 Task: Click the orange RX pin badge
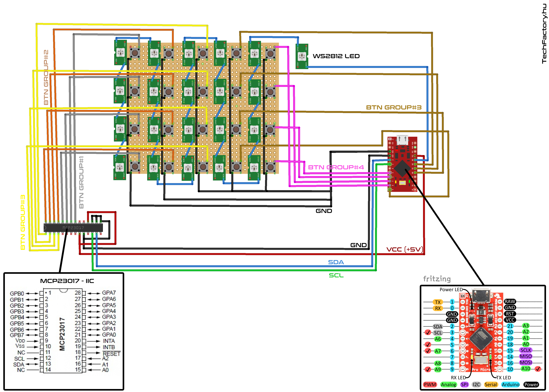tap(438, 308)
